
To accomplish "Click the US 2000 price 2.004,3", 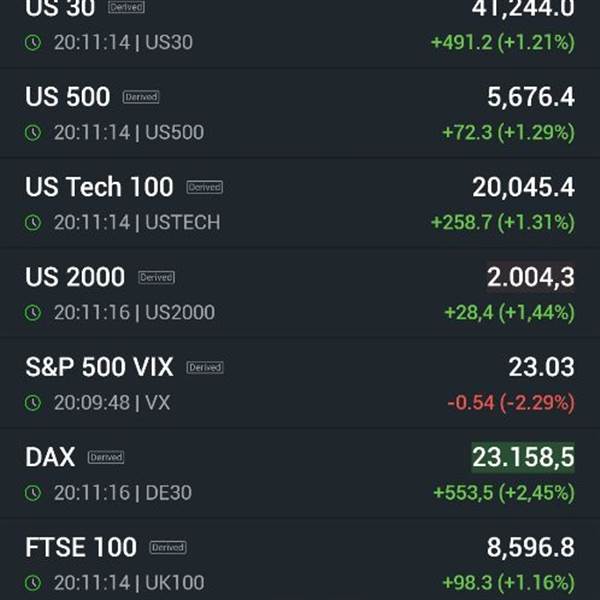I will click(x=530, y=277).
